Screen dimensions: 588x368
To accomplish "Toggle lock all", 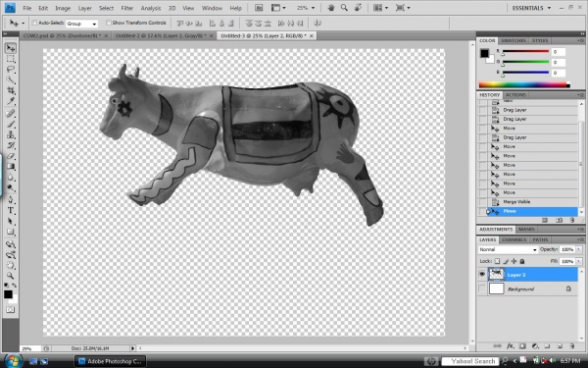I will click(522, 261).
